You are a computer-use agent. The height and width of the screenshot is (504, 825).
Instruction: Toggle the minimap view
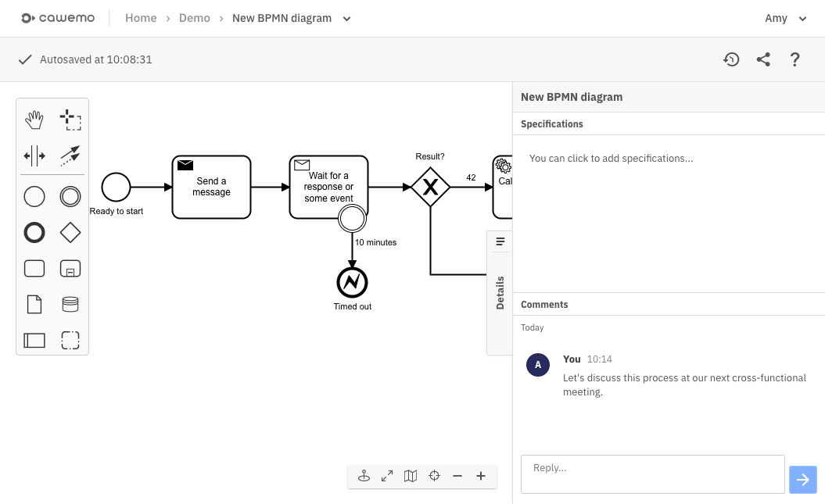(411, 476)
